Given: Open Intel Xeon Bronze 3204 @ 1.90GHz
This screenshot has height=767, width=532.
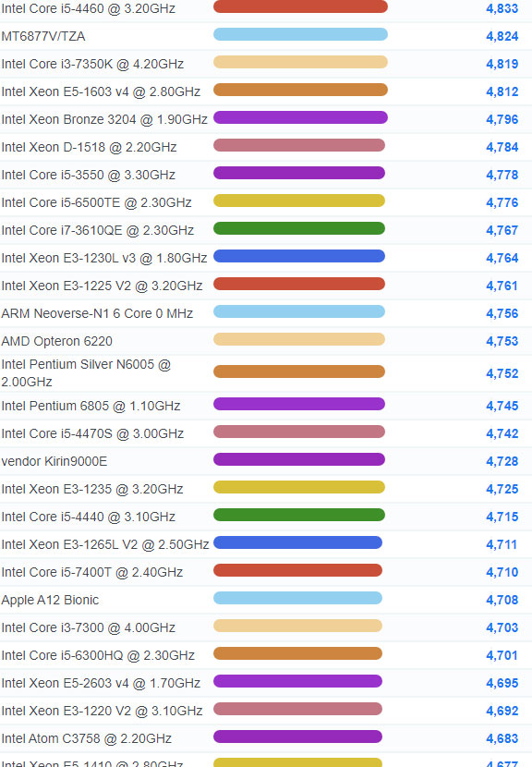Looking at the screenshot, I should [104, 119].
